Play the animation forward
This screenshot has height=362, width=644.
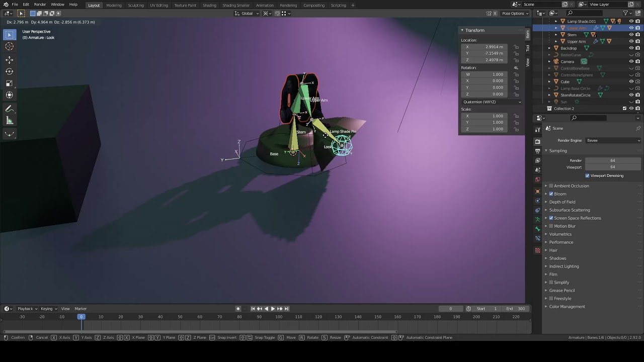coord(273,309)
